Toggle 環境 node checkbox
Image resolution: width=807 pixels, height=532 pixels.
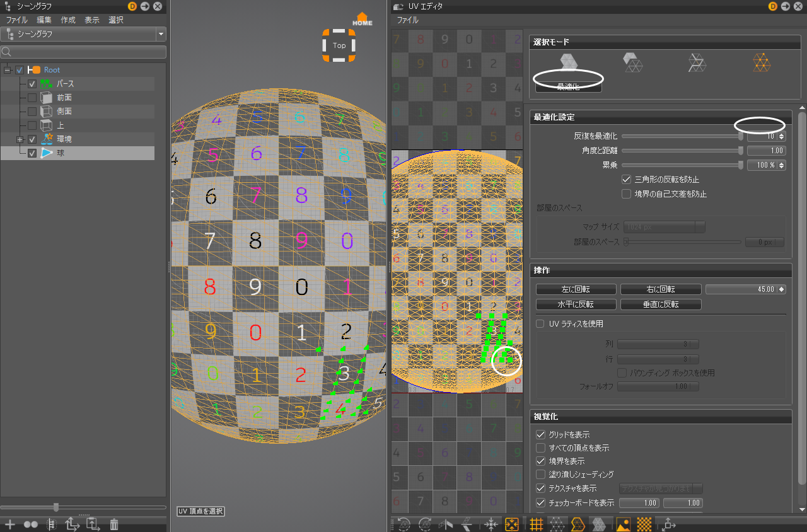[32, 139]
